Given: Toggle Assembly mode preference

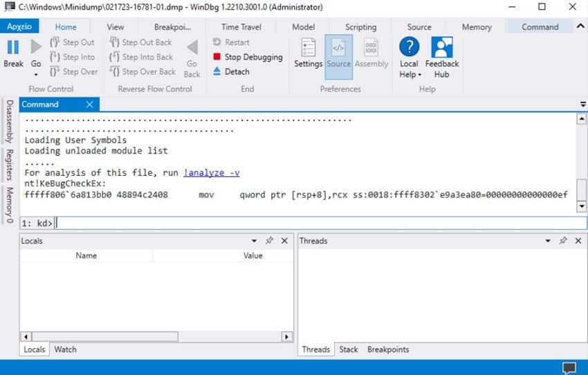Looking at the screenshot, I should click(371, 53).
